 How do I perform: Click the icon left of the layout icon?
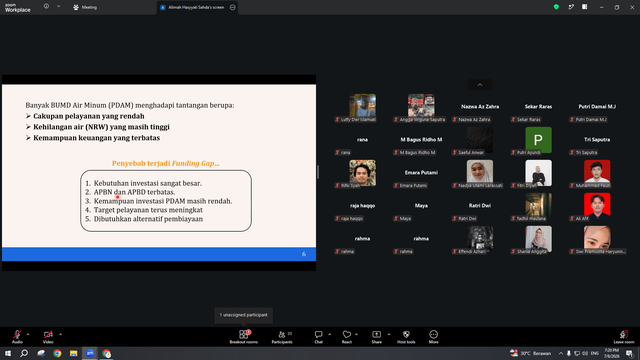[571, 7]
